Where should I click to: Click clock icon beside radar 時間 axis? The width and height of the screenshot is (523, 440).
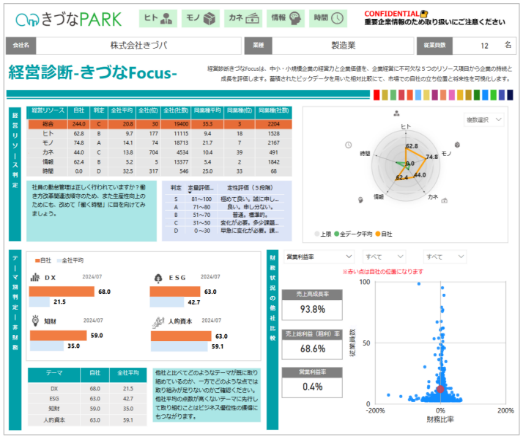348,145
